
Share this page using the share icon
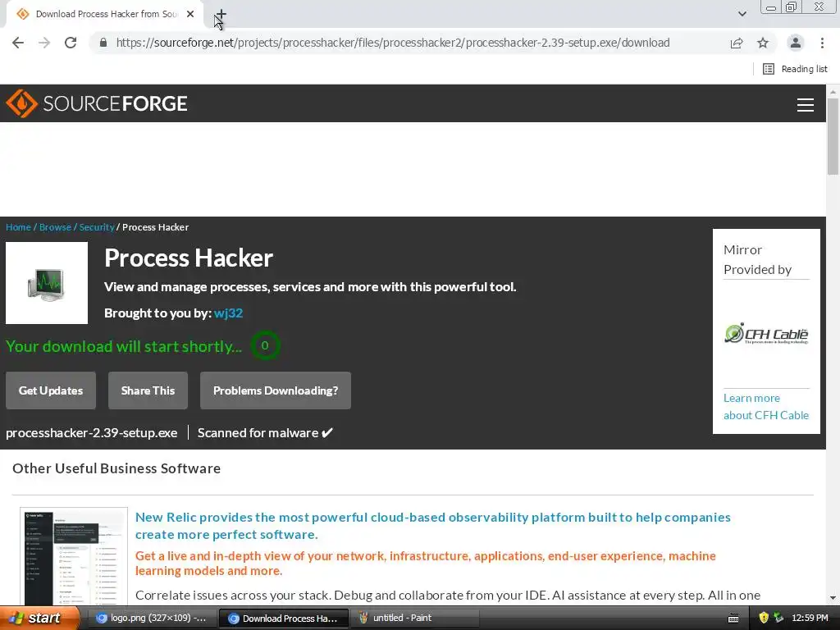737,43
